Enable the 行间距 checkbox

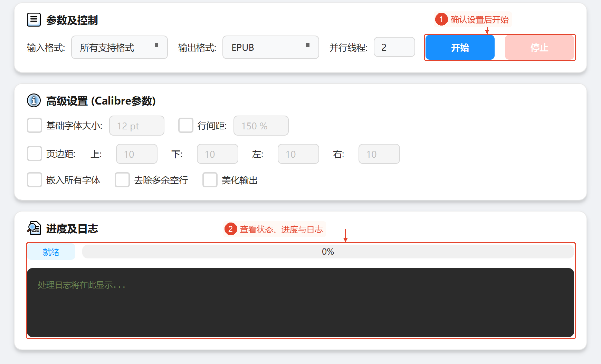(x=186, y=126)
